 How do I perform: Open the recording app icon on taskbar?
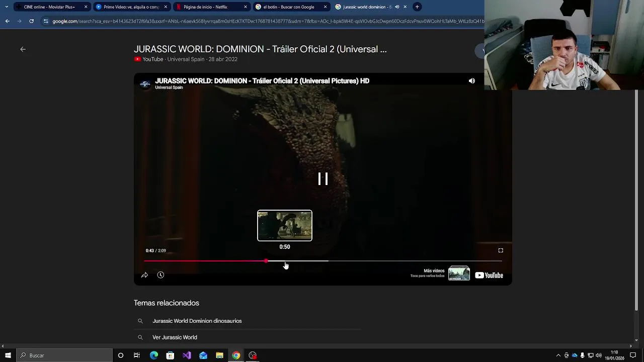click(253, 355)
